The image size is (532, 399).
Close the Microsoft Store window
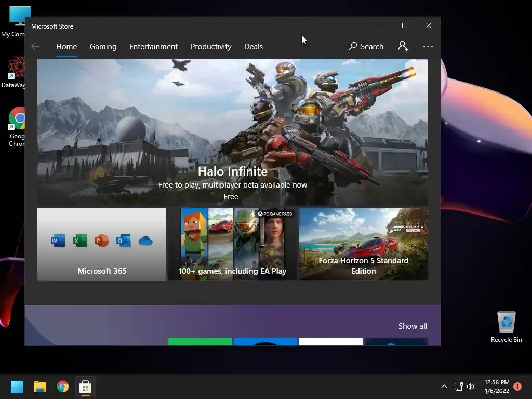coord(429,25)
